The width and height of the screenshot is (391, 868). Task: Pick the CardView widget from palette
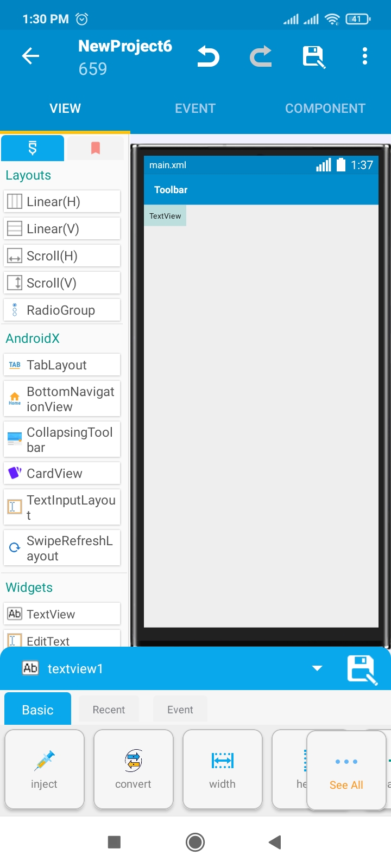(x=62, y=473)
